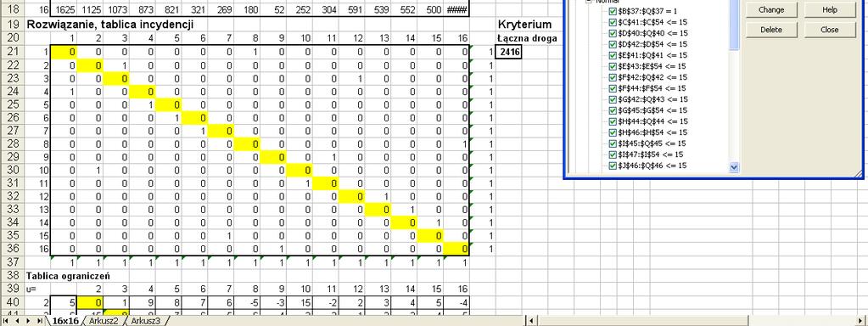Click the next sheet navigation arrow
Screen dimensions: 868x326
pos(27,320)
